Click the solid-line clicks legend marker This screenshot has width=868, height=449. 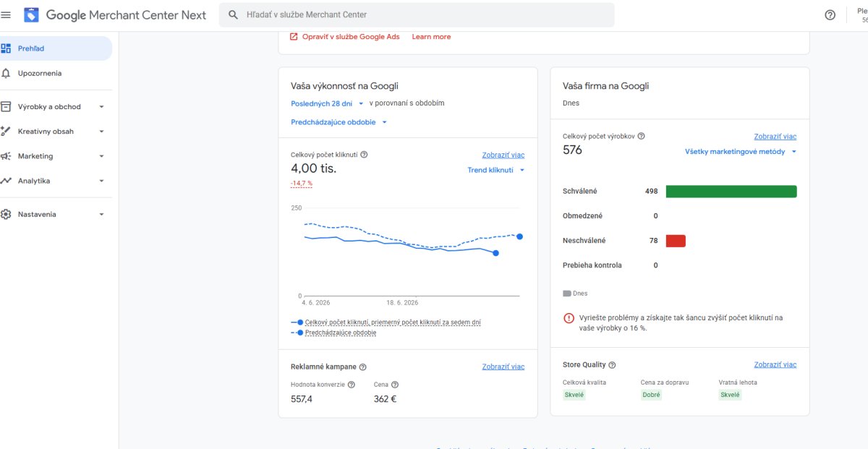(x=297, y=322)
